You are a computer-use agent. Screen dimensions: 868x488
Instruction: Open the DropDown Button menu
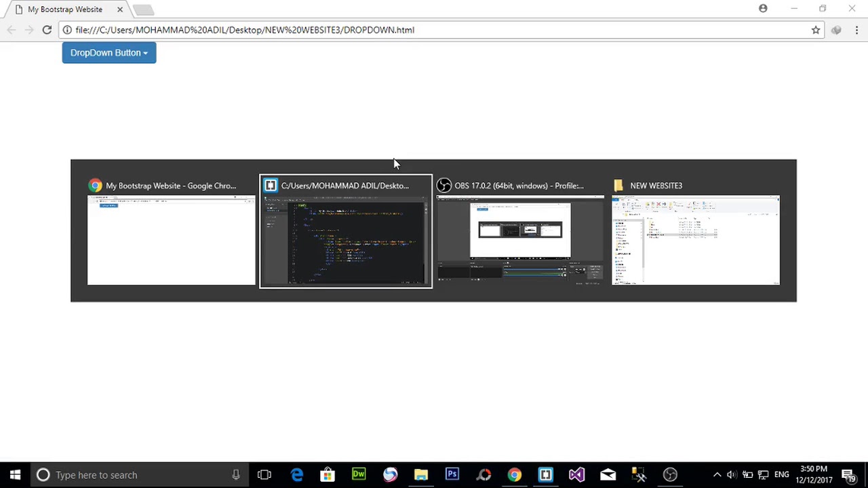point(108,53)
